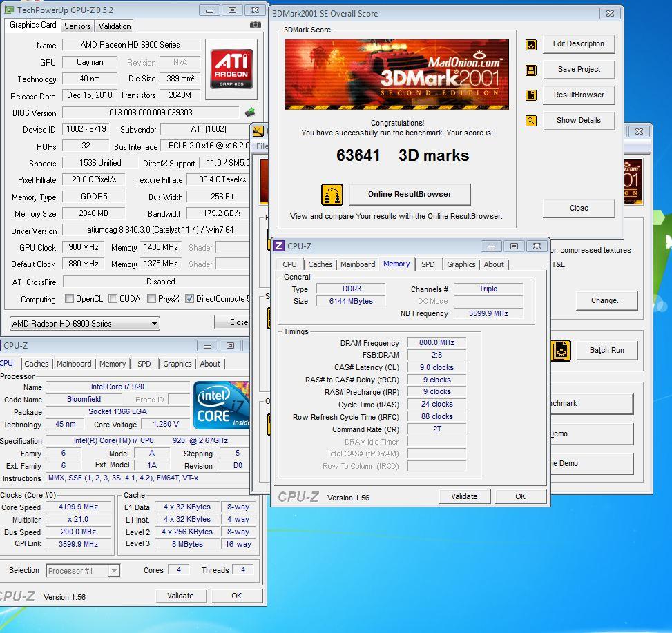672x633 pixels.
Task: Switch to the Validation tab in GPU-Z
Action: (115, 26)
